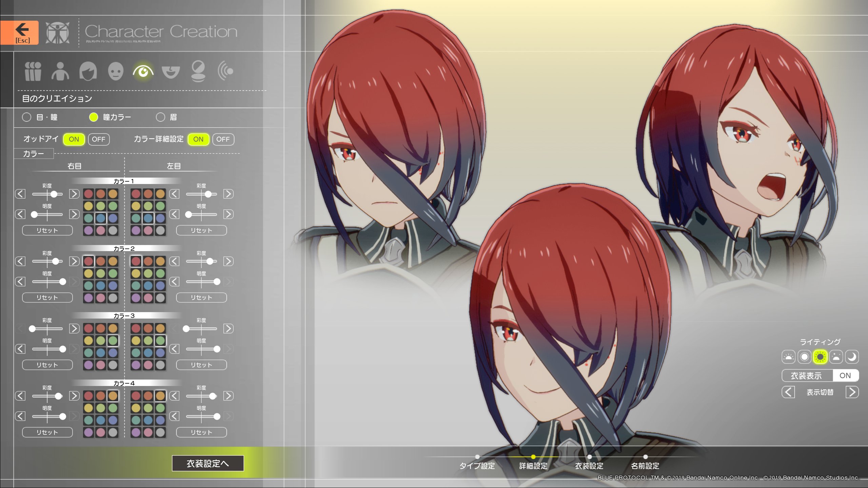This screenshot has height=488, width=868.
Task: Open the face icon tab
Action: [x=116, y=71]
